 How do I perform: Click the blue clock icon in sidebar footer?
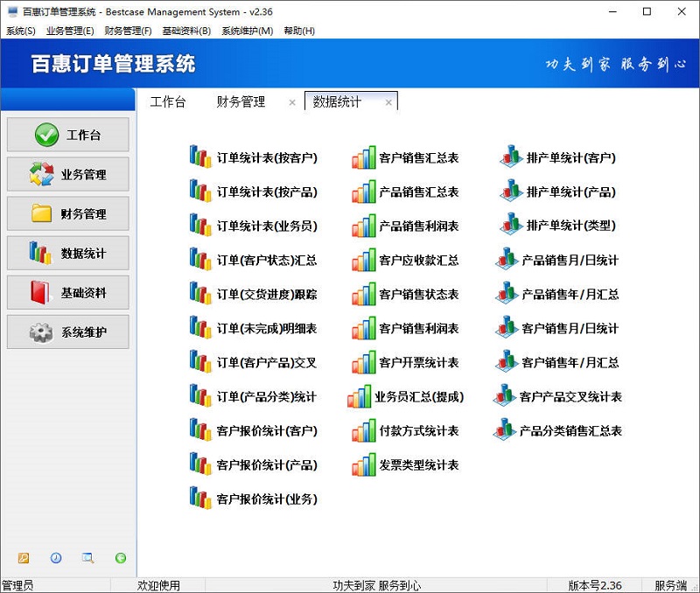(56, 558)
